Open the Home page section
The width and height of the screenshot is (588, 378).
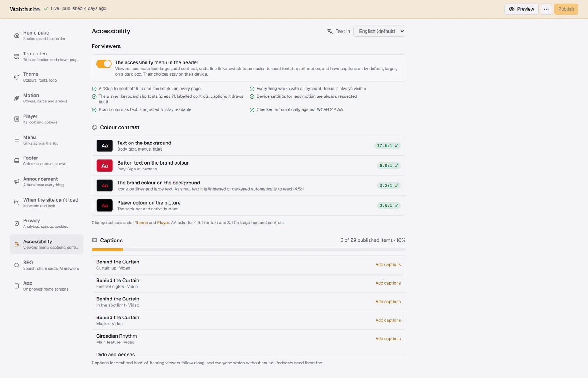pyautogui.click(x=47, y=35)
